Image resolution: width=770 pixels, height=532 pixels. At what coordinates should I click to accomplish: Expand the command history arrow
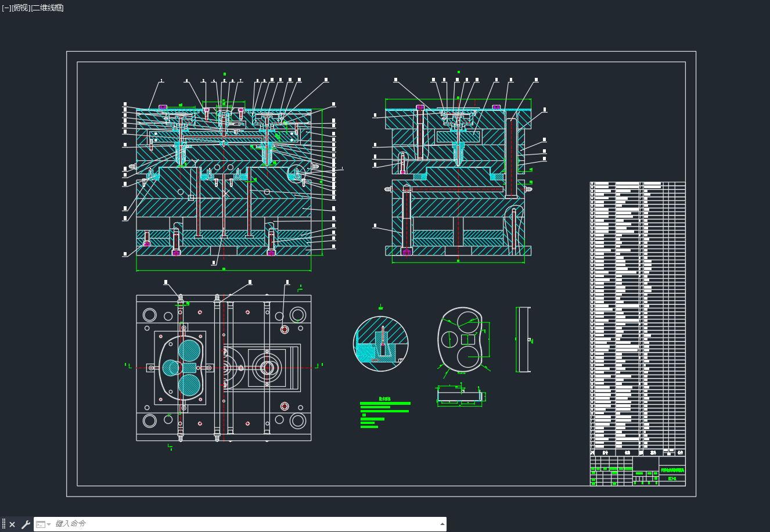click(442, 524)
